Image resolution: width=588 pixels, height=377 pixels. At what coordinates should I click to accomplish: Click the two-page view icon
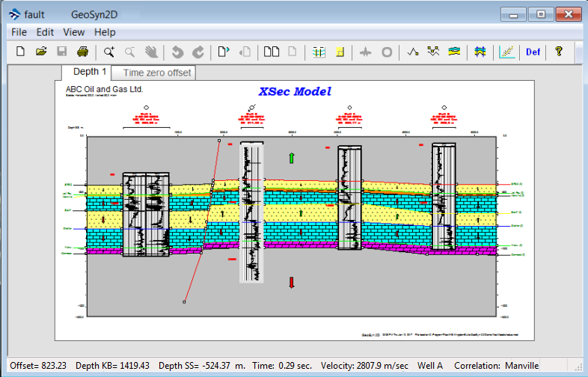pyautogui.click(x=272, y=52)
